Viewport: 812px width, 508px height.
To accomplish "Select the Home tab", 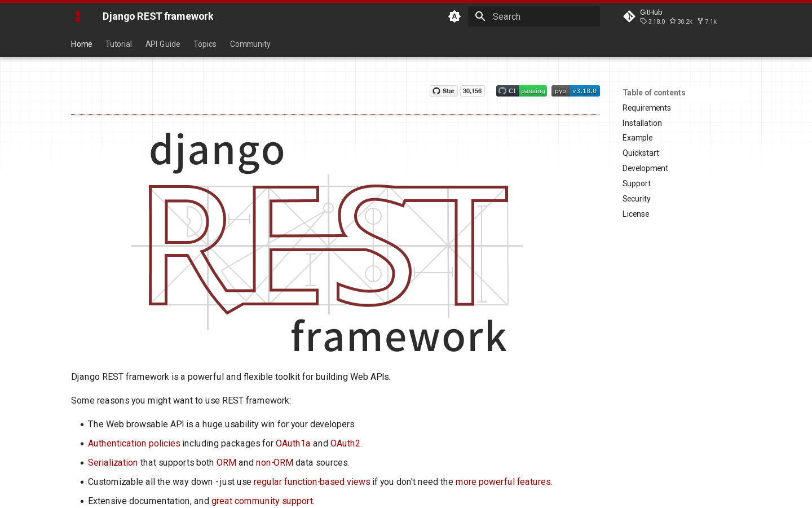I will (82, 44).
